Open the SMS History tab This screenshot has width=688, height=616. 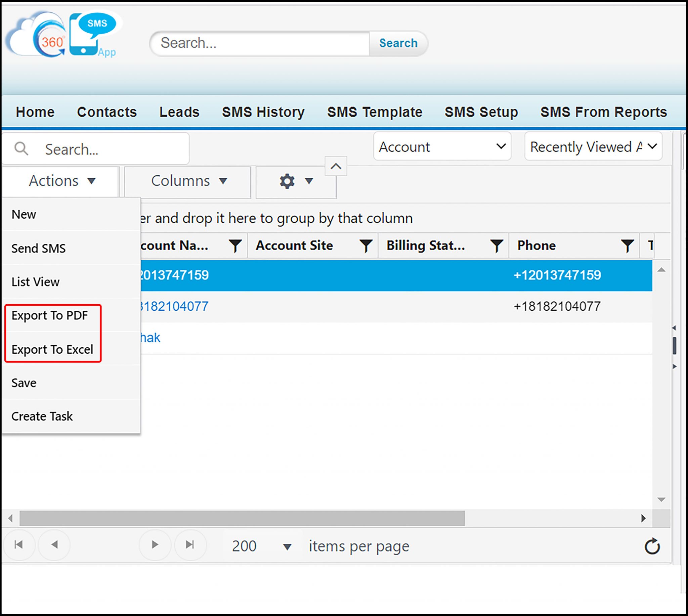(263, 112)
